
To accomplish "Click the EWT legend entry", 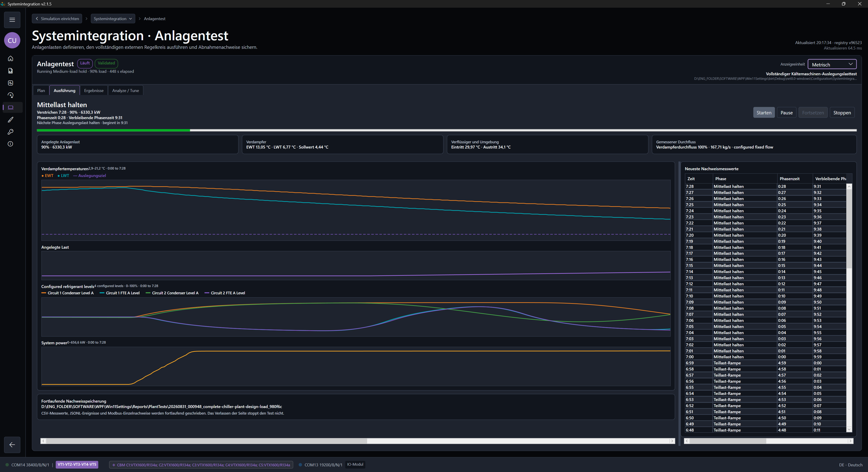I will coord(47,176).
